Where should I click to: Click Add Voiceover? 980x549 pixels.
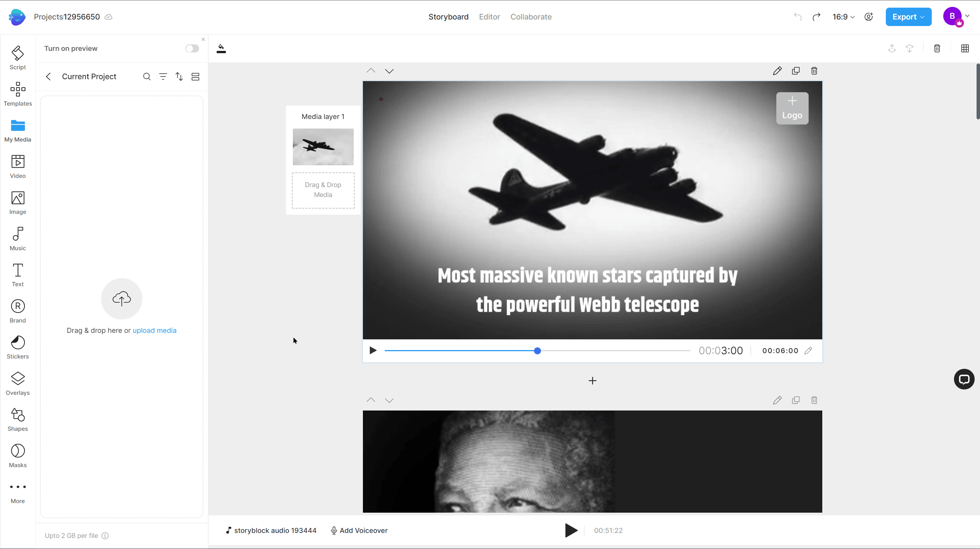[359, 530]
